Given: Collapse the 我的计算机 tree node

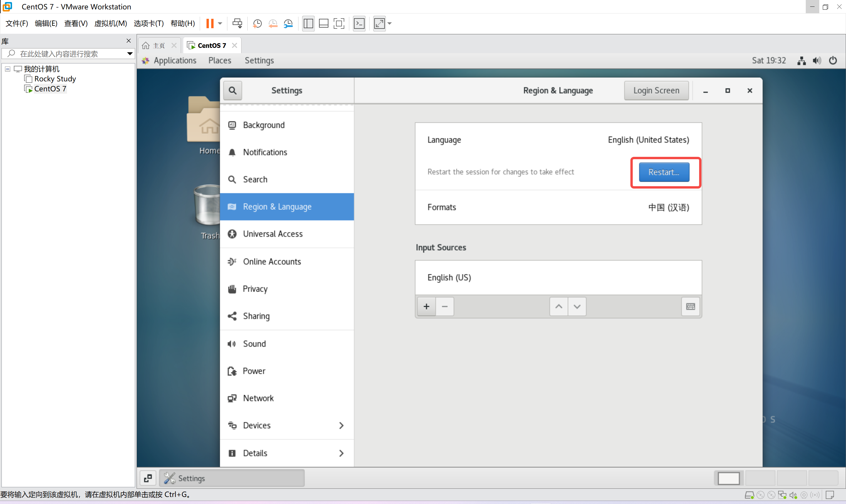Looking at the screenshot, I should [x=7, y=69].
